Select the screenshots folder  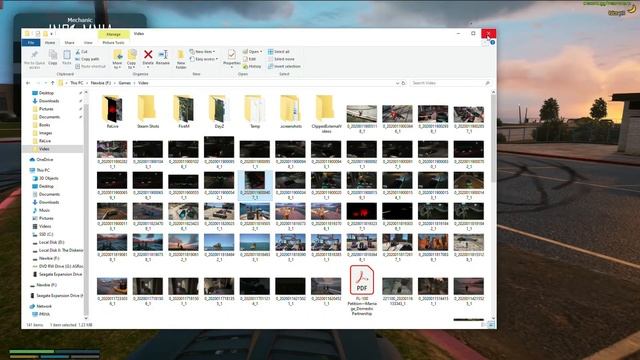click(291, 111)
